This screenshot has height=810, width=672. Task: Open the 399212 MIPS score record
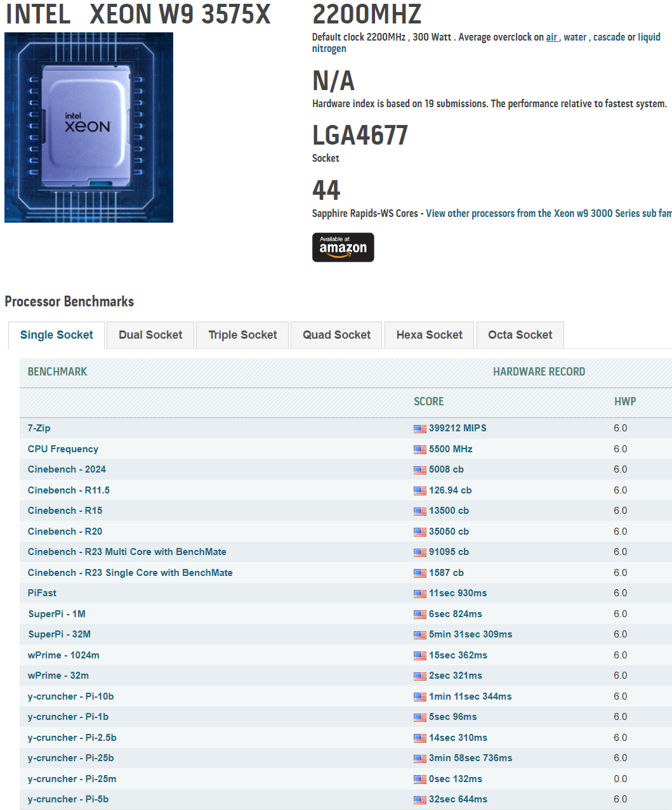click(x=458, y=428)
